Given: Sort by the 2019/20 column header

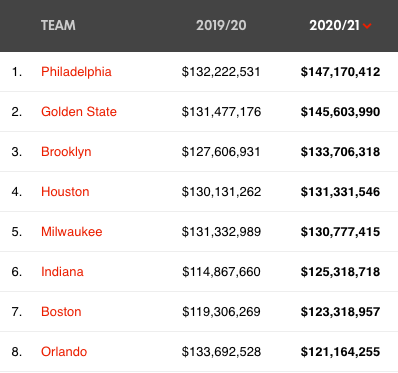Looking at the screenshot, I should point(221,25).
